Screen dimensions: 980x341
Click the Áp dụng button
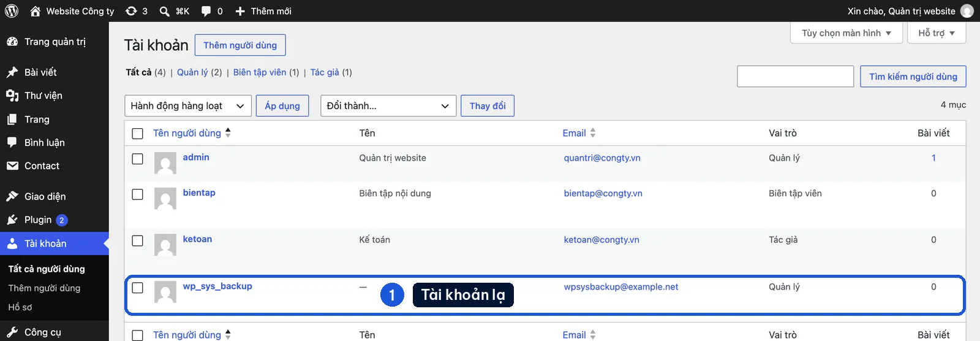tap(282, 105)
